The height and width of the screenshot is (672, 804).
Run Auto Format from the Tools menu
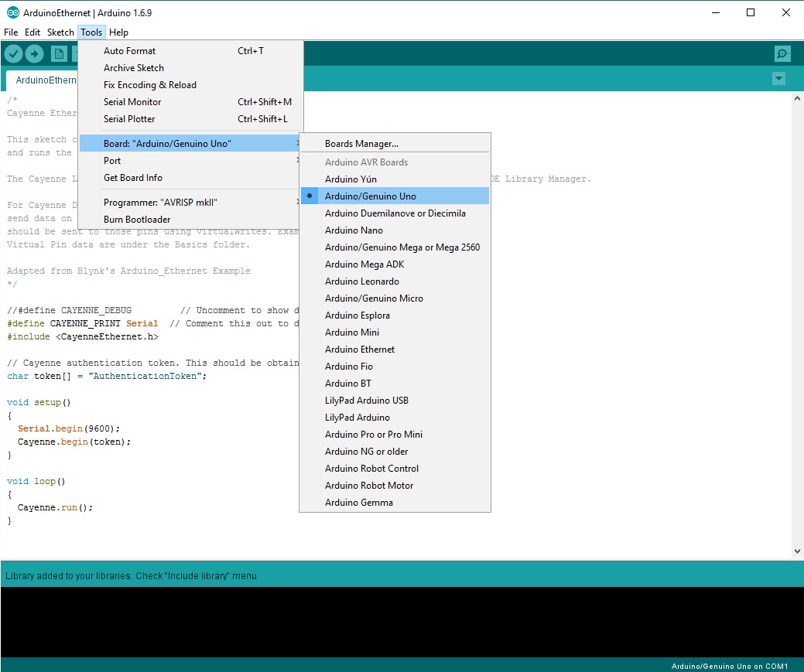[129, 49]
